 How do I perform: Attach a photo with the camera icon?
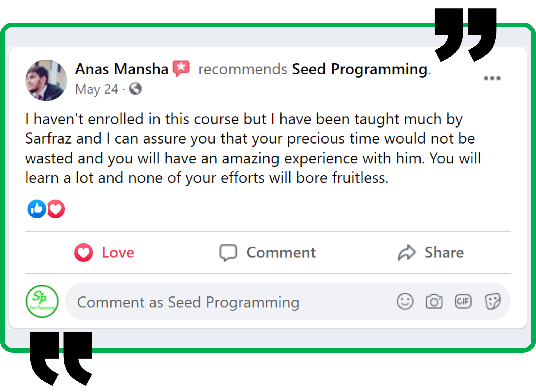(434, 302)
